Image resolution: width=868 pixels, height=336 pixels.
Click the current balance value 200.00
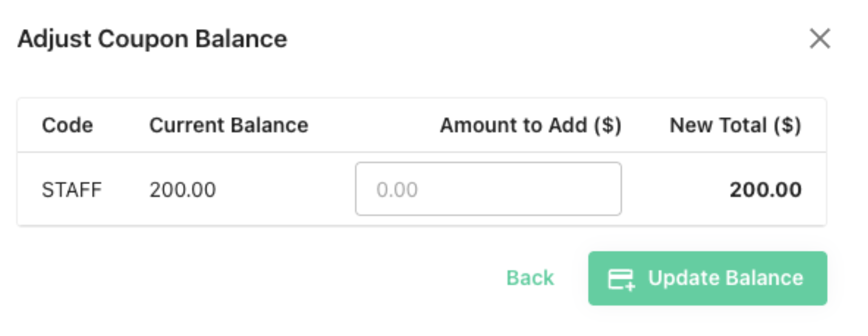click(182, 190)
